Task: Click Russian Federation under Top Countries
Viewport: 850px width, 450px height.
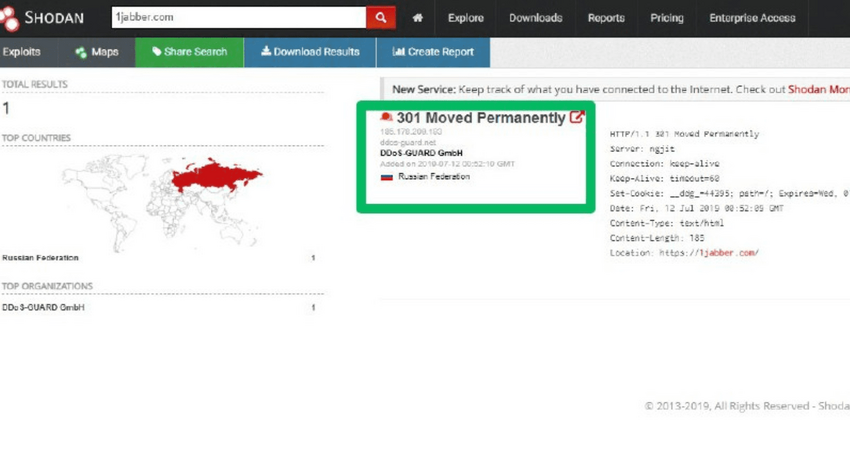Action: tap(40, 258)
